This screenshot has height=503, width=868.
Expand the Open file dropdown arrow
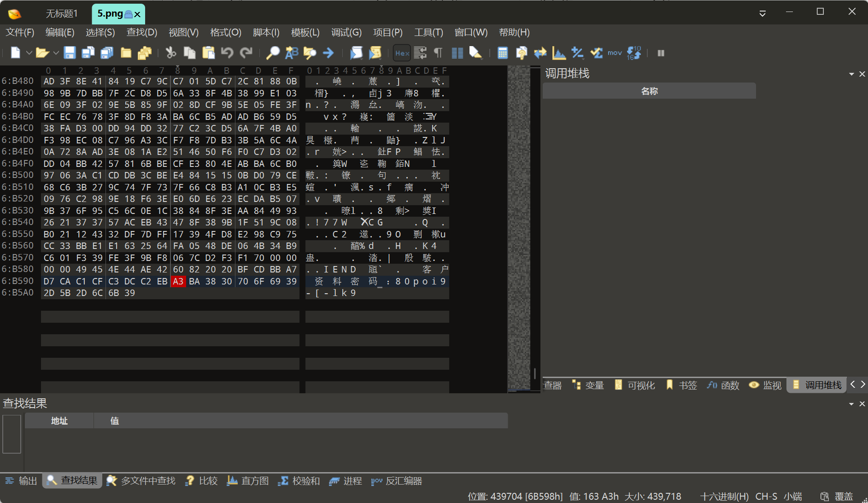[56, 53]
